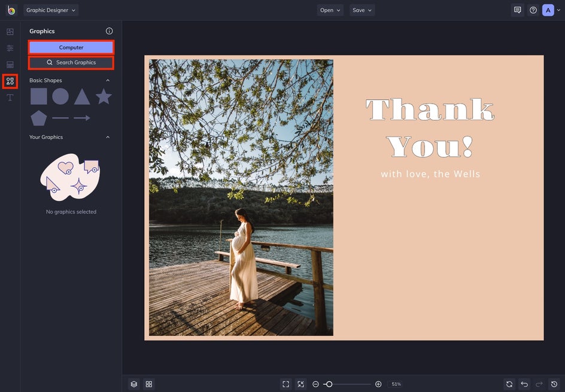Open the Graphic Designer mode dropdown
Screen dimensions: 565x392
(51, 10)
